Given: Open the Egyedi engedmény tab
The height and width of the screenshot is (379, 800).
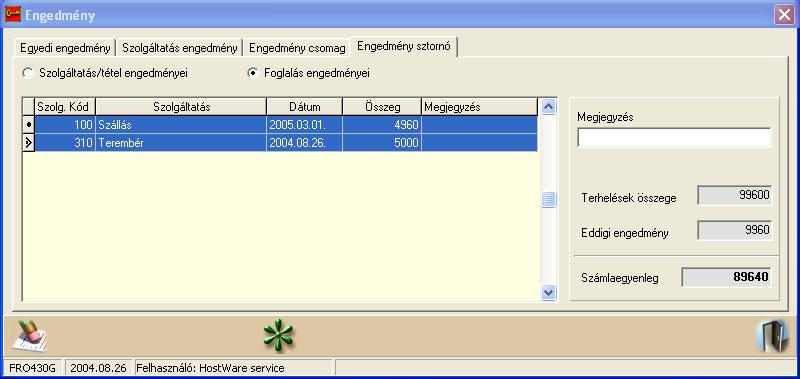Looking at the screenshot, I should click(65, 48).
